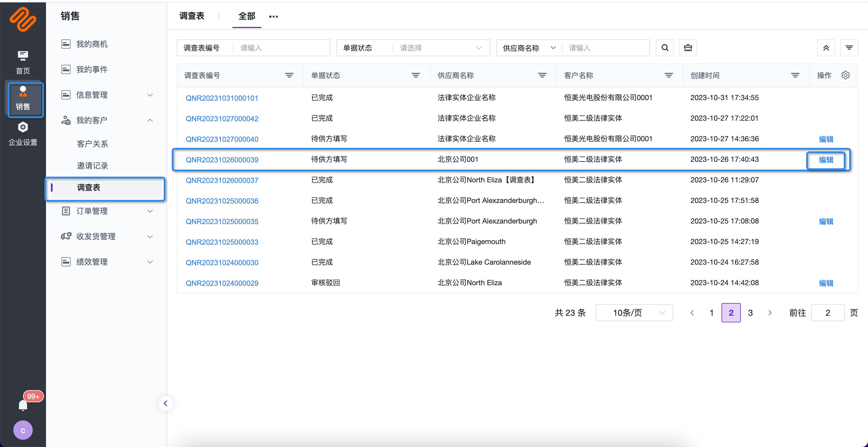Viewport: 868px width, 447px height.
Task: Open the 单据状态 请选择 dropdown
Action: tap(441, 48)
